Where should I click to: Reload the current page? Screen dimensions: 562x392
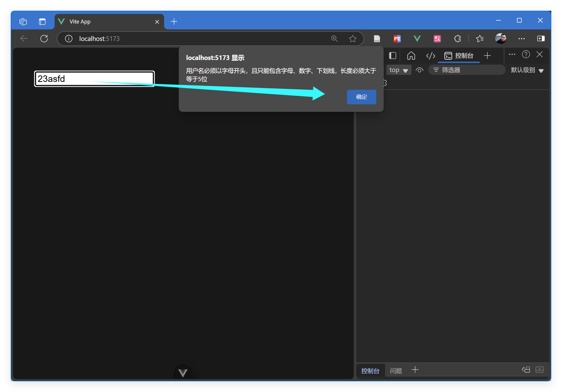pyautogui.click(x=44, y=39)
